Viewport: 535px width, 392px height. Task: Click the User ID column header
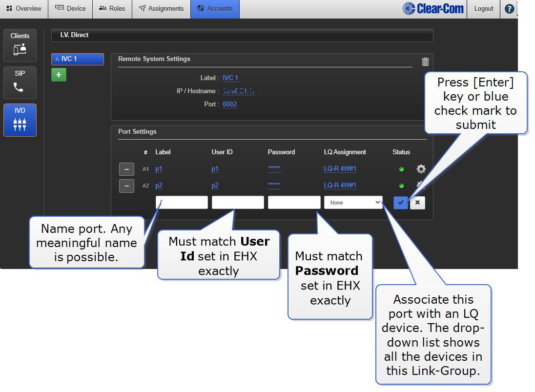click(222, 152)
